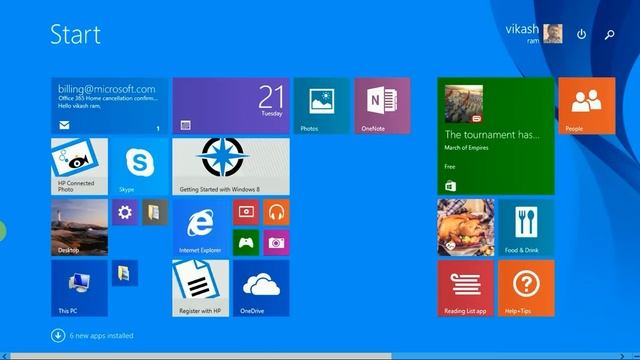This screenshot has height=360, width=640.
Task: Open the red Video tile
Action: [x=246, y=212]
